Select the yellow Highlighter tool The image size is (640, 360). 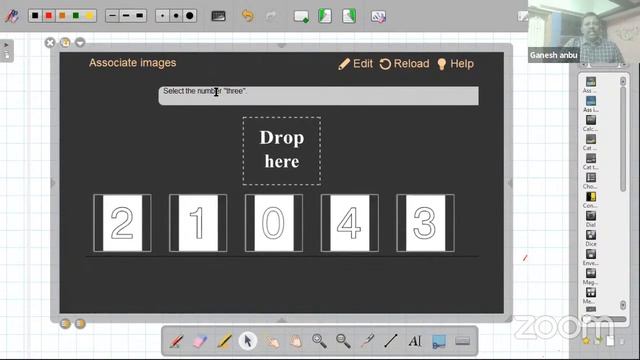click(224, 341)
